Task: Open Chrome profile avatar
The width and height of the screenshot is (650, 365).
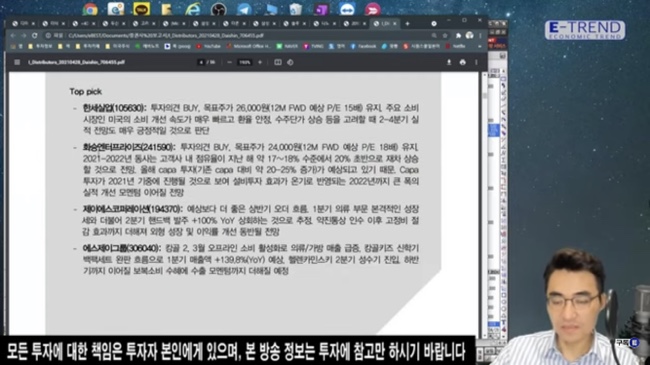Action: (x=469, y=36)
